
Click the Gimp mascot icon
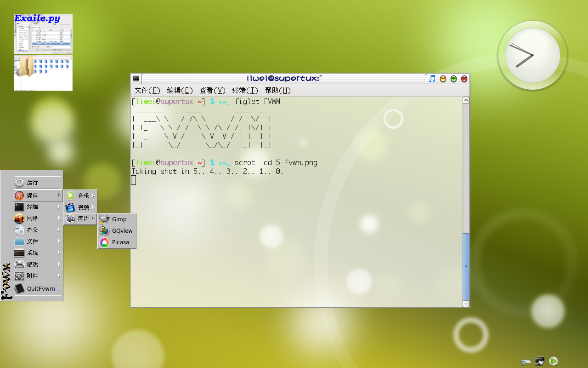tap(104, 219)
